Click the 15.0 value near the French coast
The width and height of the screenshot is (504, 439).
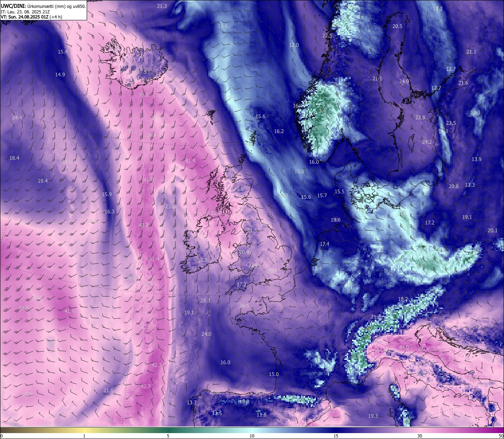(274, 374)
